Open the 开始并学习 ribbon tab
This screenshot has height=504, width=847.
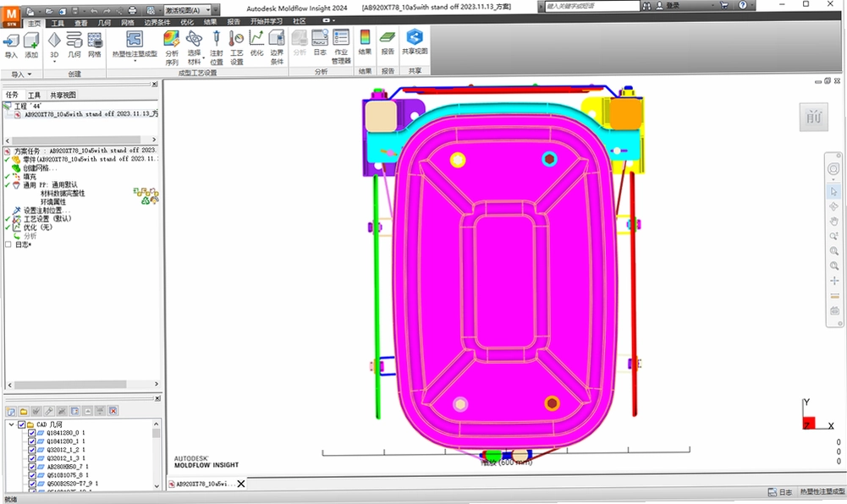click(267, 21)
